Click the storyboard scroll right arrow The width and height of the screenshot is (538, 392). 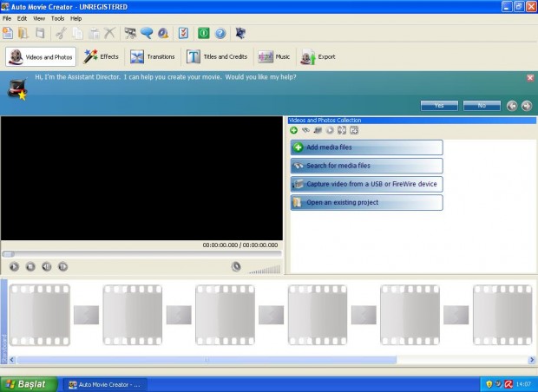point(532,360)
